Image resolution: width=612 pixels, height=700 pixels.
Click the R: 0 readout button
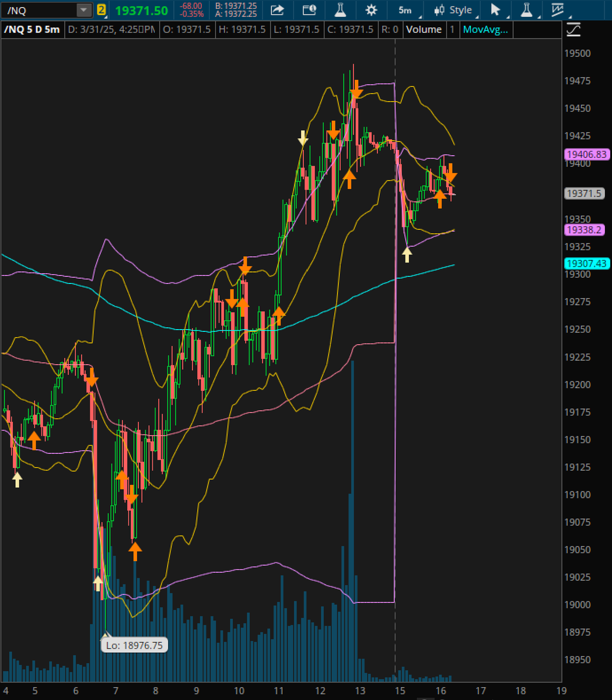coord(390,29)
